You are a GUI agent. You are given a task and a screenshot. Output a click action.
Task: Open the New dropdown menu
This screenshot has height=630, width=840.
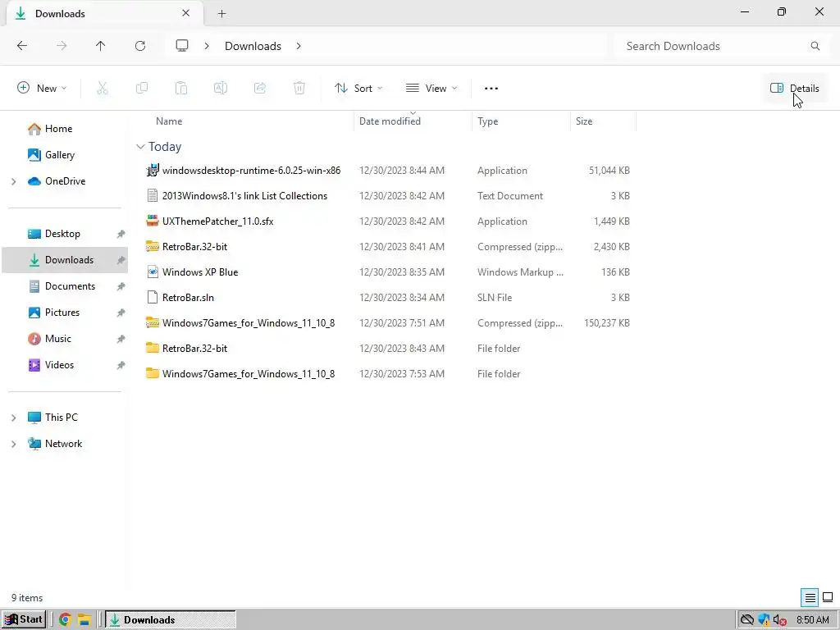[x=42, y=89]
